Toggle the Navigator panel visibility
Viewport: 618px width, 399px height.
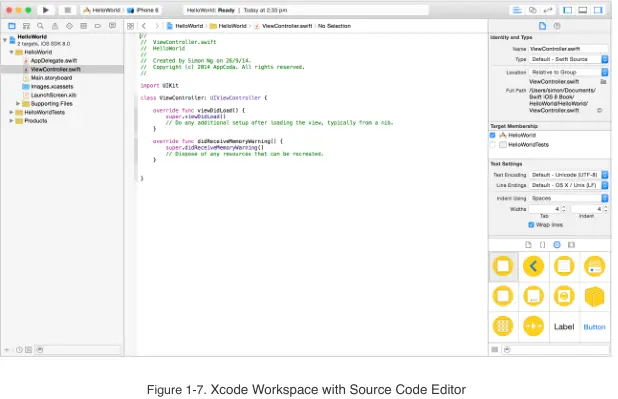(x=568, y=10)
